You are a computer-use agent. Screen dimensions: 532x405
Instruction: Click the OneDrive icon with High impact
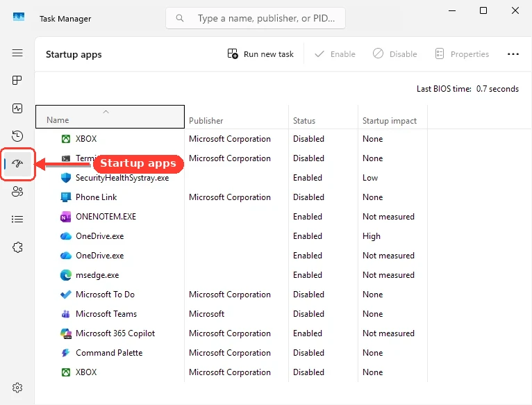(66, 236)
